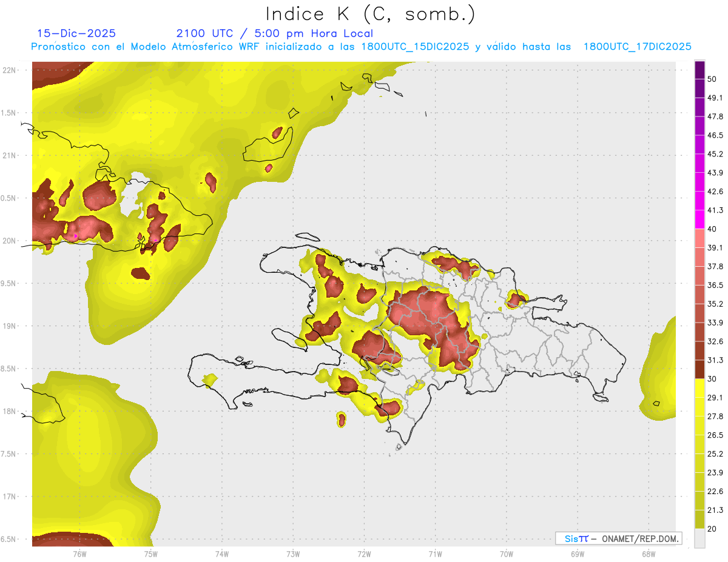
Task: Click the color bar value 43.9
Action: (x=715, y=173)
